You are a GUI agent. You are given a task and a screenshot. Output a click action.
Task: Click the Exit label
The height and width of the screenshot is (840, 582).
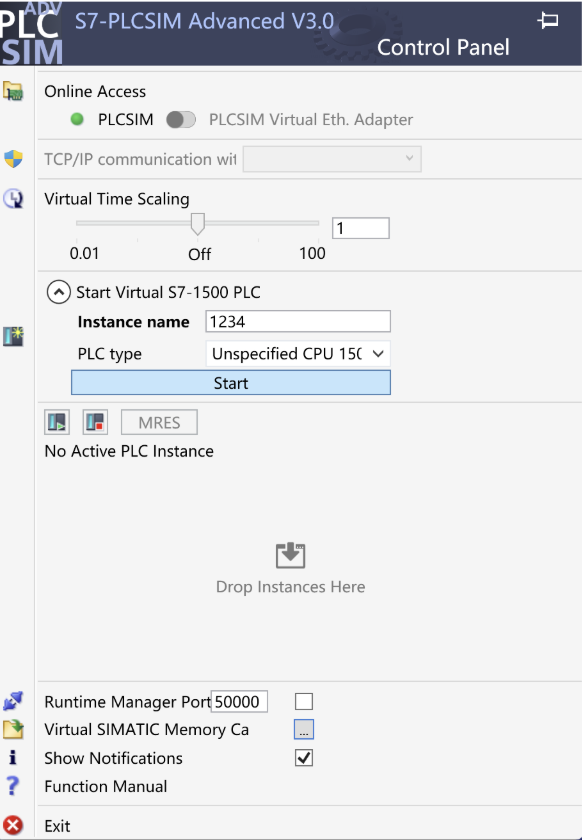tap(57, 826)
